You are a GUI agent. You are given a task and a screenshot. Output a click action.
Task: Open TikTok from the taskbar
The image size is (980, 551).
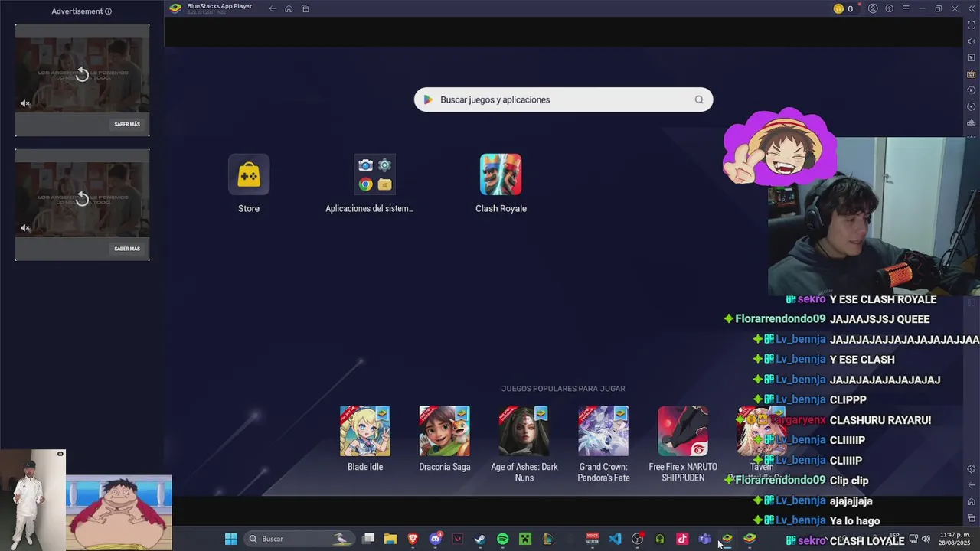click(682, 539)
